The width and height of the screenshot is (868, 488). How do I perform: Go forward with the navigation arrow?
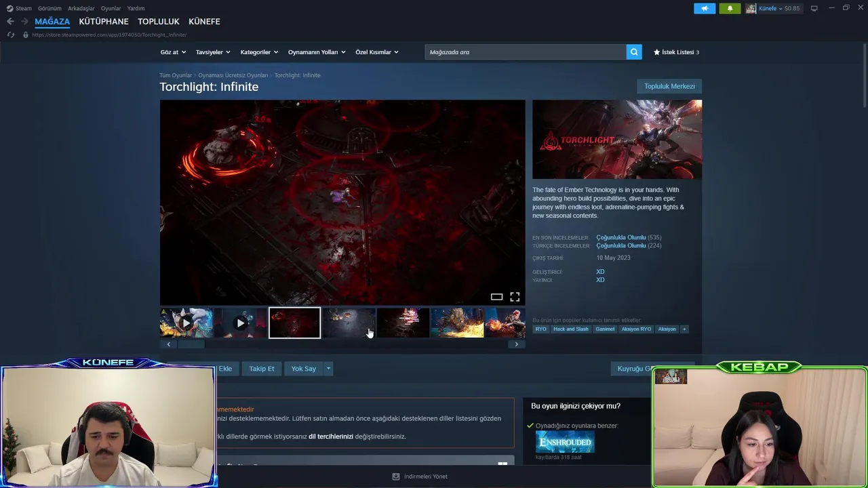tap(24, 22)
